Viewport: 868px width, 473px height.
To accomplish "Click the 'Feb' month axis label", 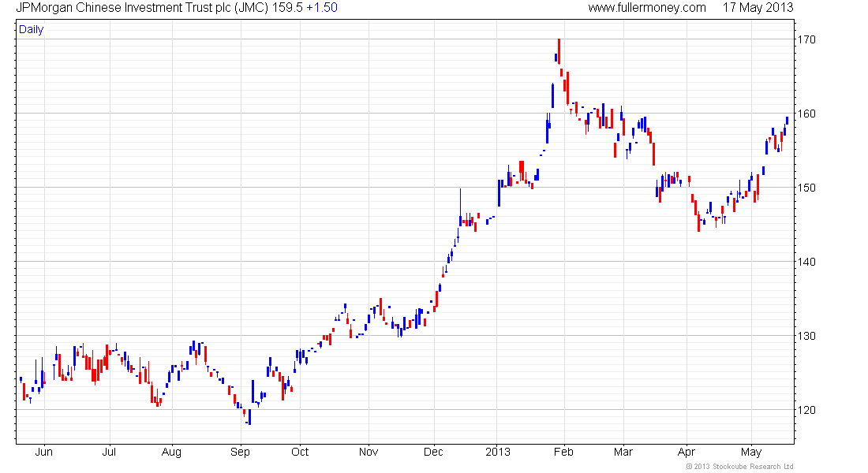I will click(563, 452).
